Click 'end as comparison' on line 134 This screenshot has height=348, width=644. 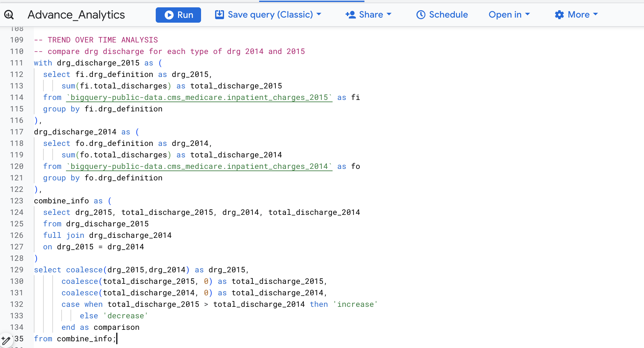[x=101, y=327]
